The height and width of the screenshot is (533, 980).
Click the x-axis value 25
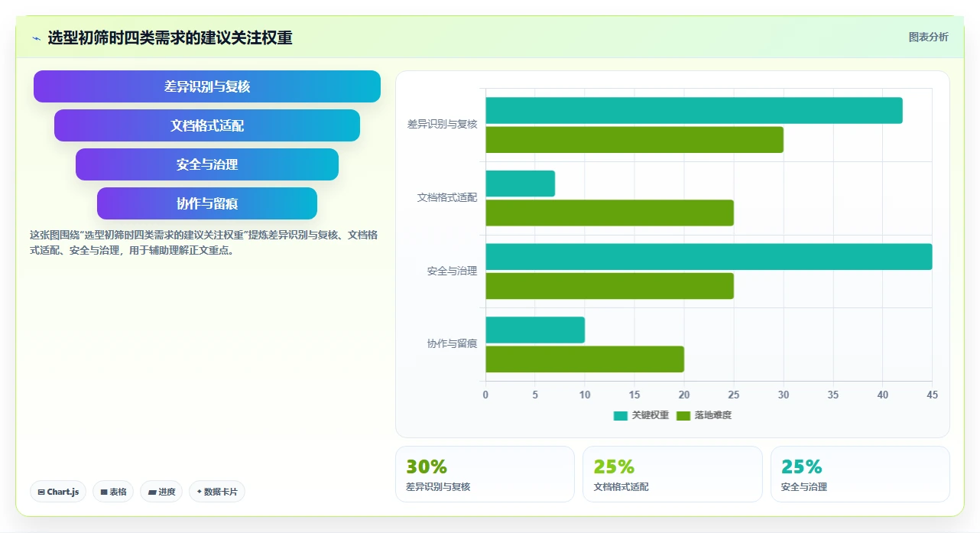(734, 395)
